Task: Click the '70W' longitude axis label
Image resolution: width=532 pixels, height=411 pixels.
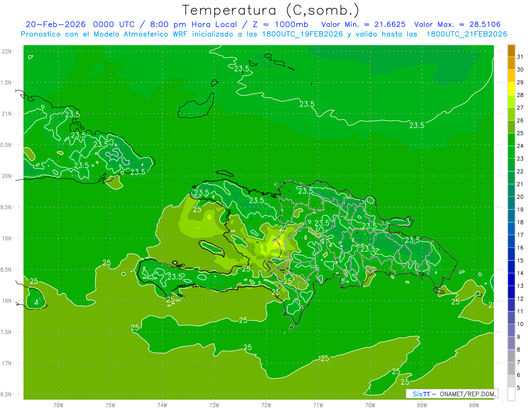Action: [x=370, y=405]
